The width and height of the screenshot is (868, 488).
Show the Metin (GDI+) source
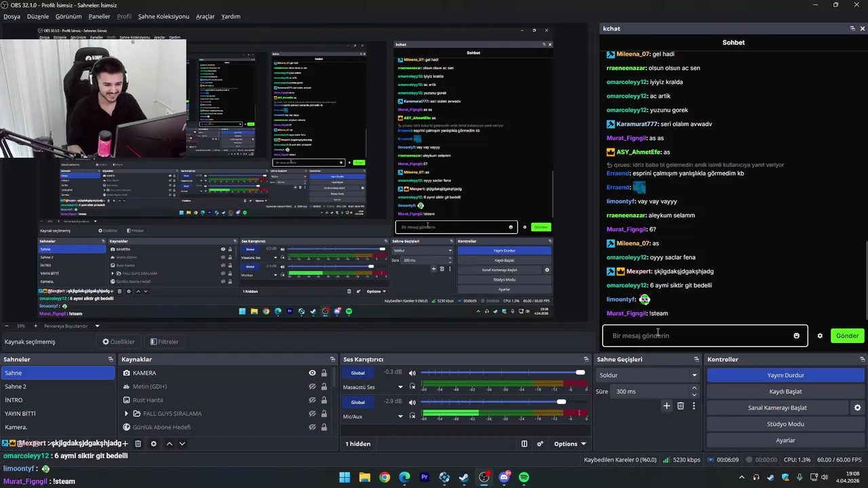coord(312,386)
